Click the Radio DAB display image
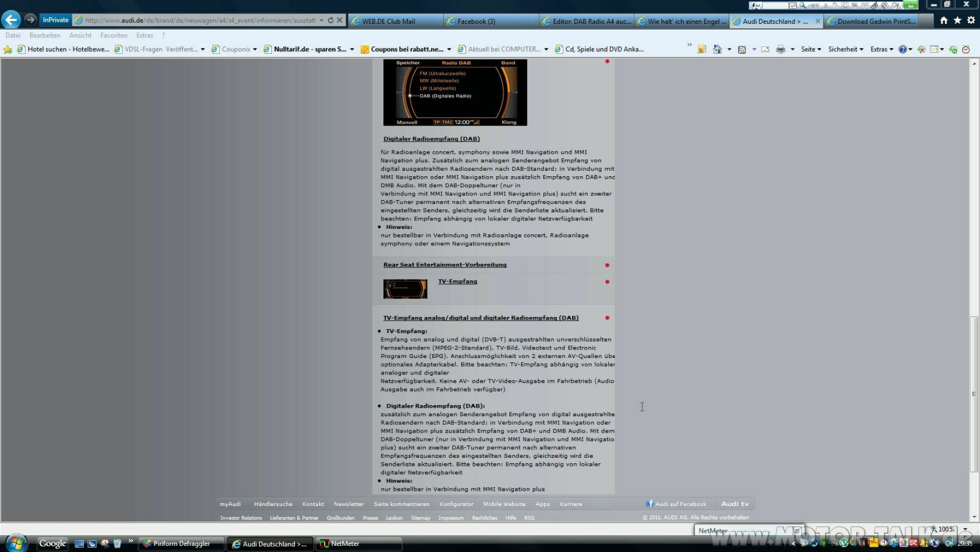Image resolution: width=980 pixels, height=552 pixels. pos(455,92)
